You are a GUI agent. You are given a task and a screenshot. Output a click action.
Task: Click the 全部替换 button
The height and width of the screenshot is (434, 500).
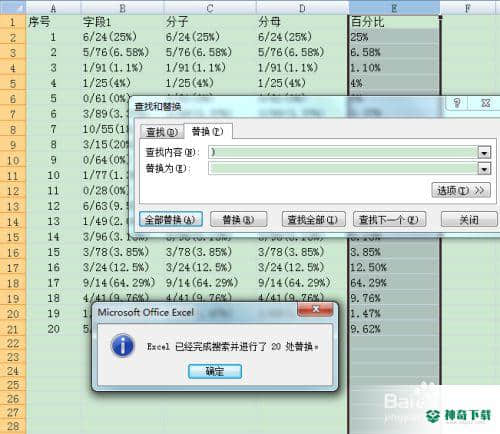click(x=170, y=220)
